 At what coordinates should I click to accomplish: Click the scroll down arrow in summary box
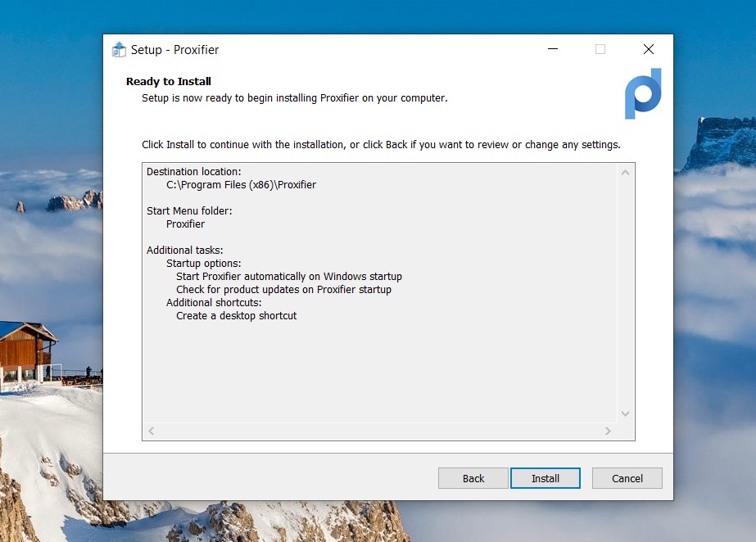tap(625, 413)
